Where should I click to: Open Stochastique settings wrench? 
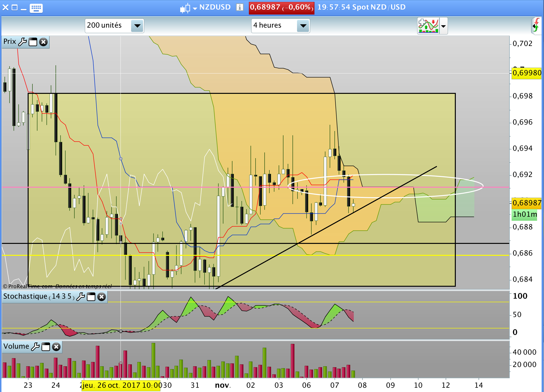pos(81,297)
